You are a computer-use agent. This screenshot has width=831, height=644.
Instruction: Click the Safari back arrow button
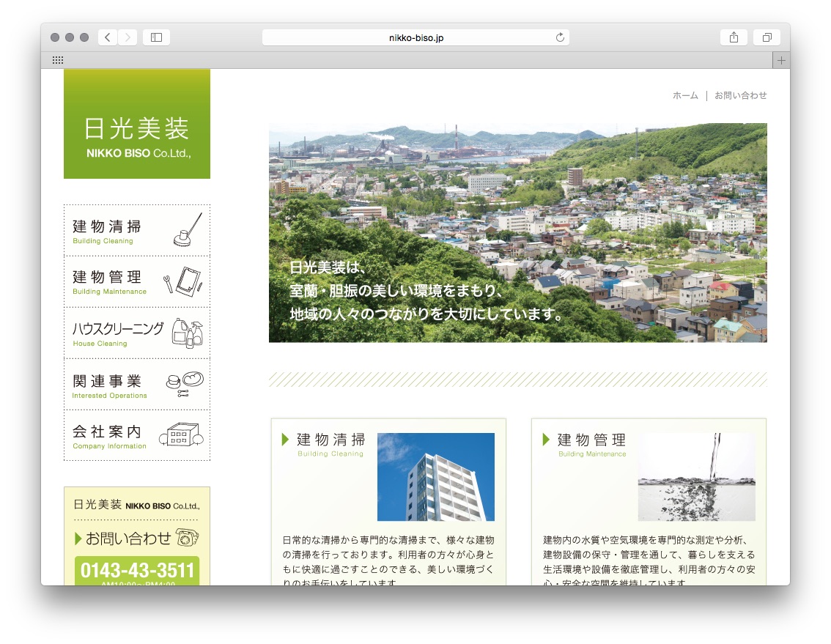click(x=108, y=37)
